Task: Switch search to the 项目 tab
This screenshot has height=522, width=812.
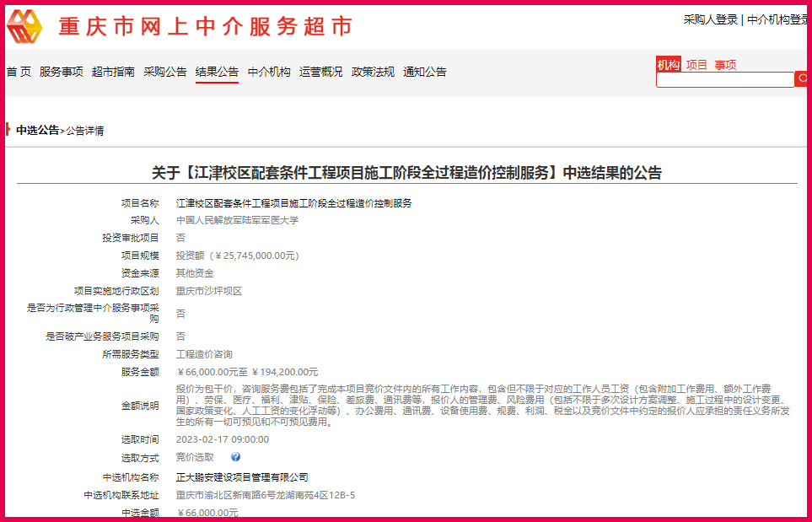Action: [x=696, y=65]
